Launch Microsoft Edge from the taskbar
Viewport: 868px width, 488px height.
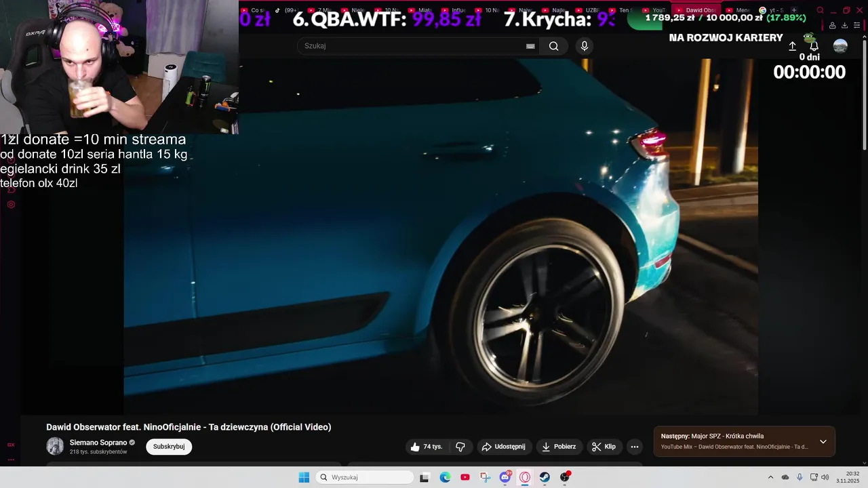point(445,477)
